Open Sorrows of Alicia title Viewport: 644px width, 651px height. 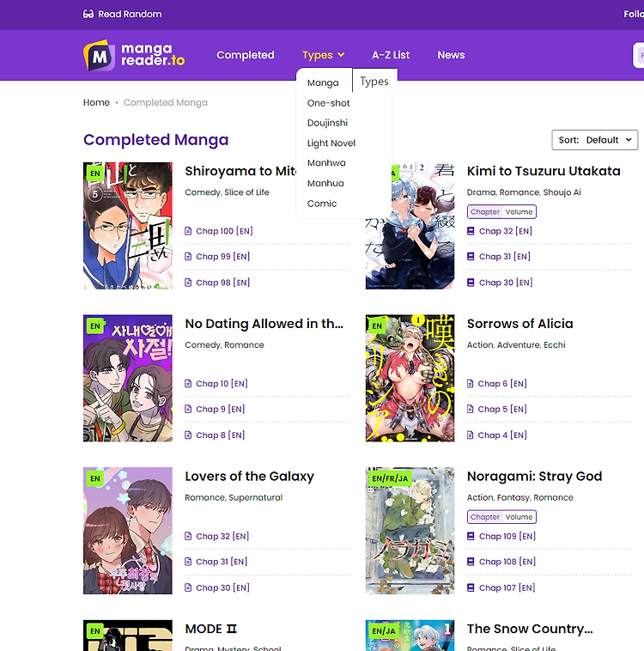click(519, 324)
